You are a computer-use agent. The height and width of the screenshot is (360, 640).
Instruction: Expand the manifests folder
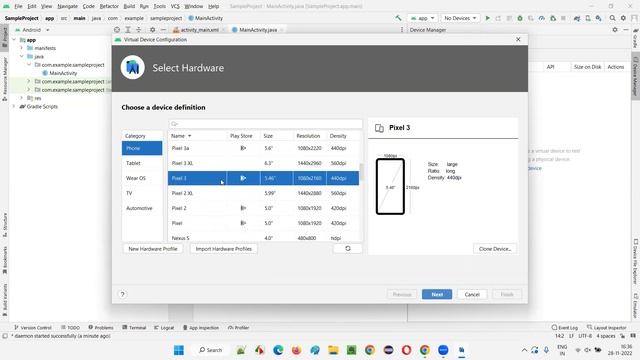coord(22,48)
